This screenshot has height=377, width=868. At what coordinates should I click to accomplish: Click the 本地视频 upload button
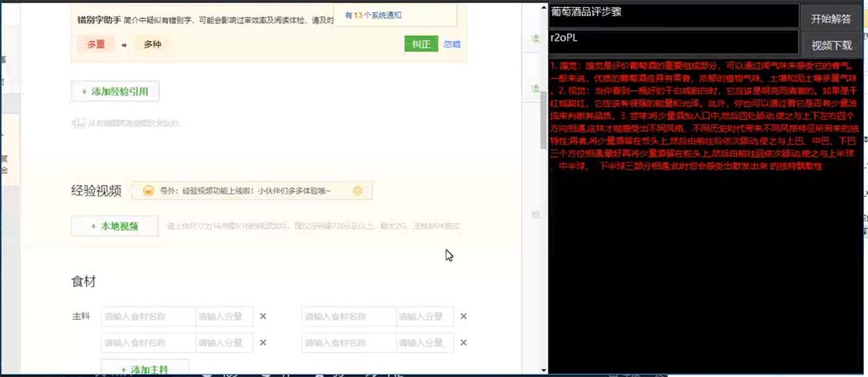click(x=114, y=226)
